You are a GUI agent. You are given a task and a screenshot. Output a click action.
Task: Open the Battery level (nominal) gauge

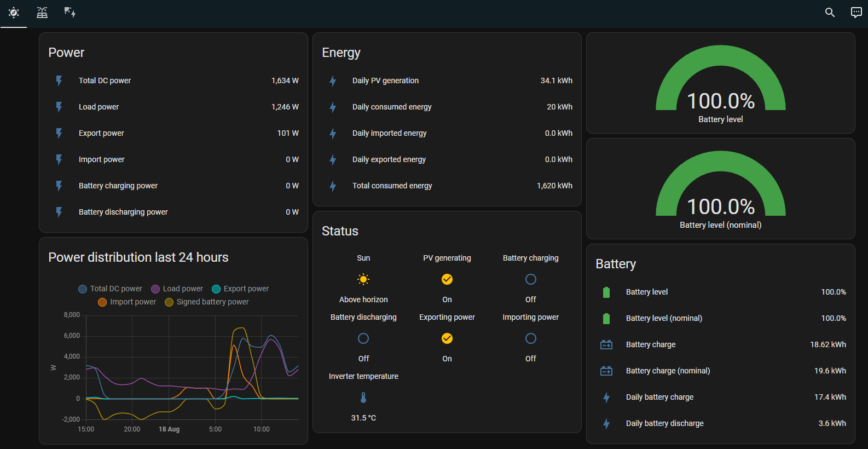click(x=721, y=189)
